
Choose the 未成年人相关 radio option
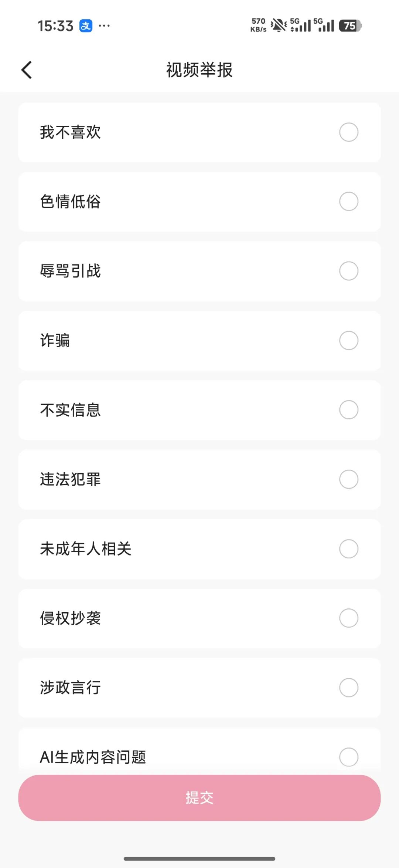[349, 549]
